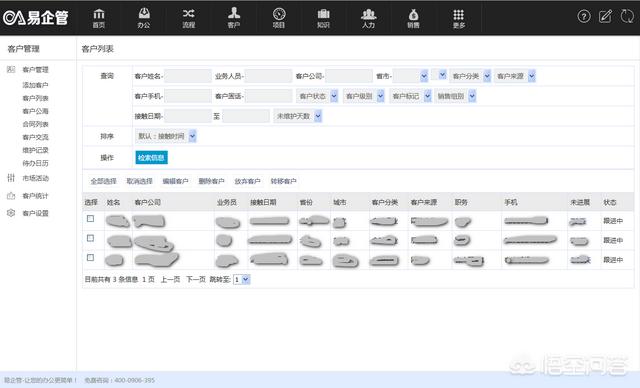Click the 删除客户 link

click(x=211, y=181)
